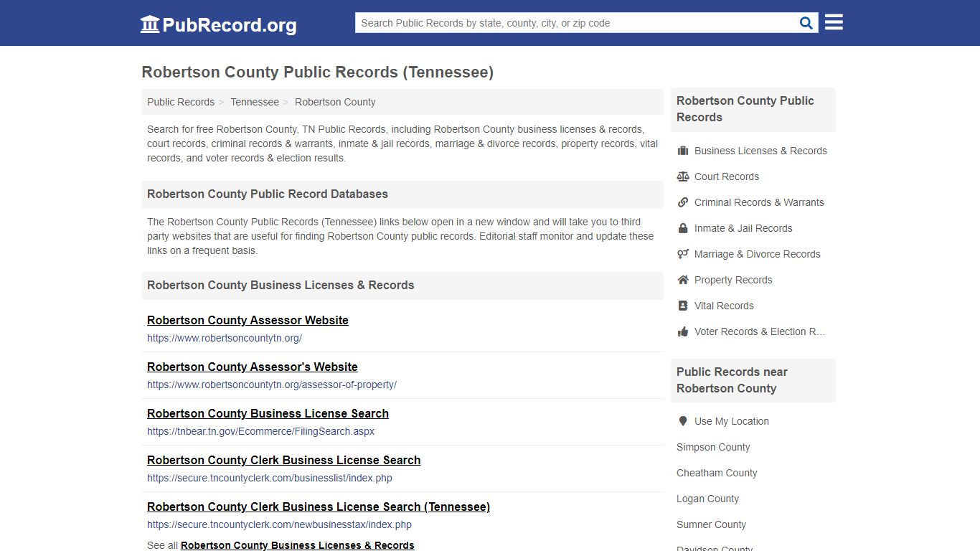Image resolution: width=980 pixels, height=551 pixels.
Task: Open Inmate & Jail Records sidebar item
Action: (x=743, y=228)
